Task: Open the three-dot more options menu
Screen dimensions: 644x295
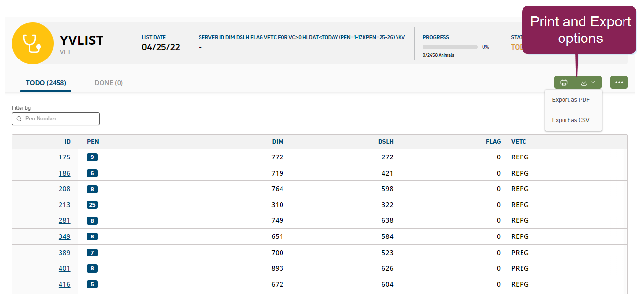Action: coord(619,82)
